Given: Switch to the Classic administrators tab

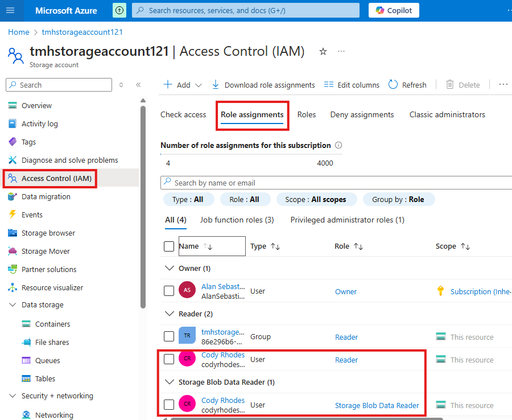Looking at the screenshot, I should click(x=447, y=114).
